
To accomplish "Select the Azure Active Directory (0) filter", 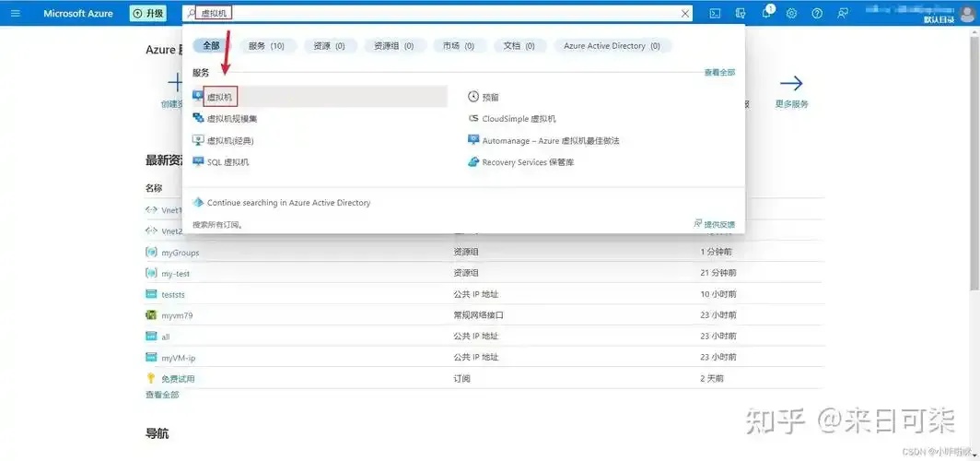I will click(x=612, y=46).
